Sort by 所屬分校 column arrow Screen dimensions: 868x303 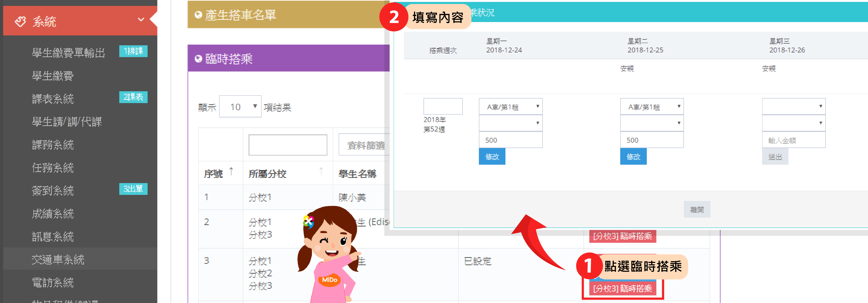pyautogui.click(x=321, y=172)
